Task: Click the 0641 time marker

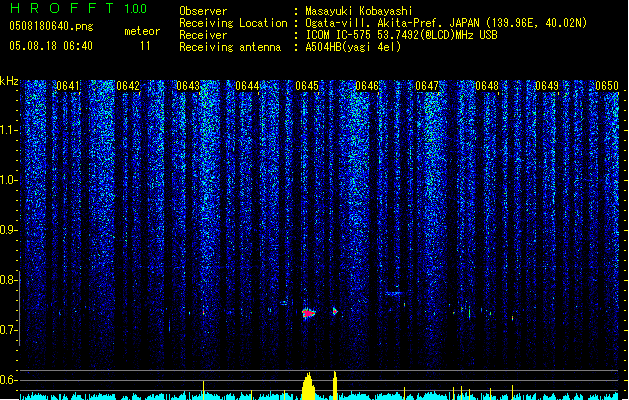Action: 68,86
